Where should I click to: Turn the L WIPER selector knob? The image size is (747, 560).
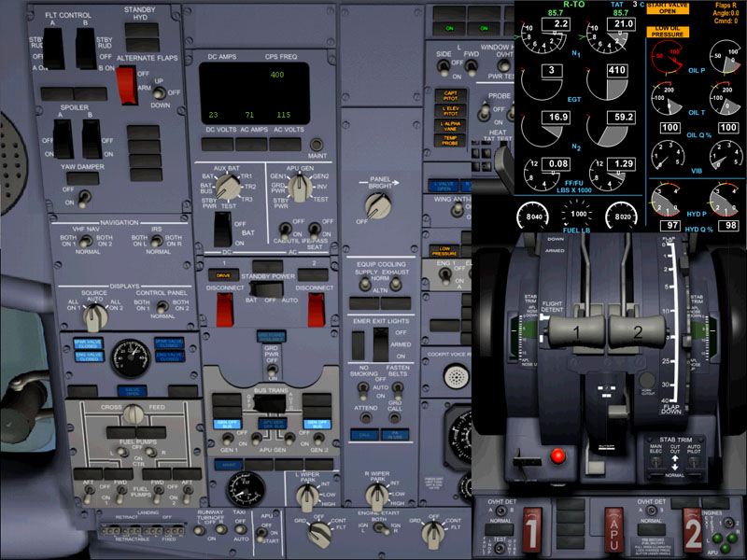coord(307,497)
